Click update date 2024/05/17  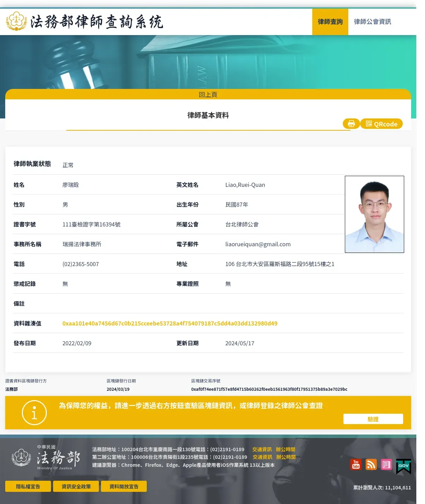point(240,343)
